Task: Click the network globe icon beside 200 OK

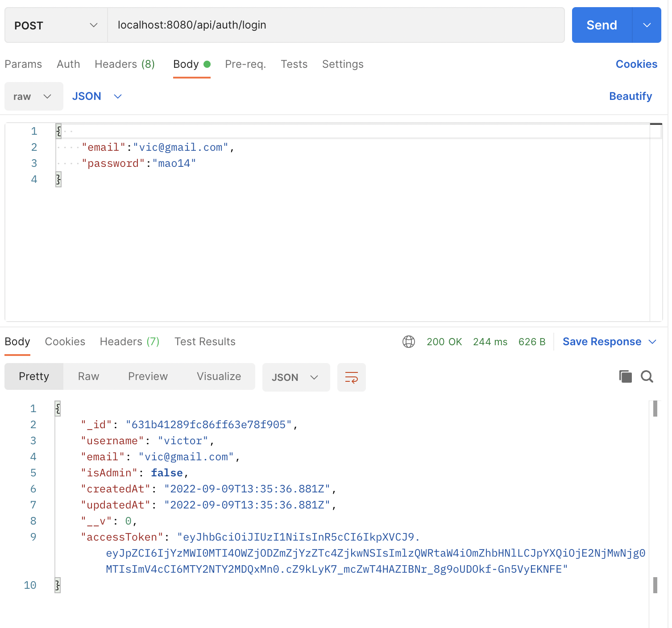Action: click(409, 342)
